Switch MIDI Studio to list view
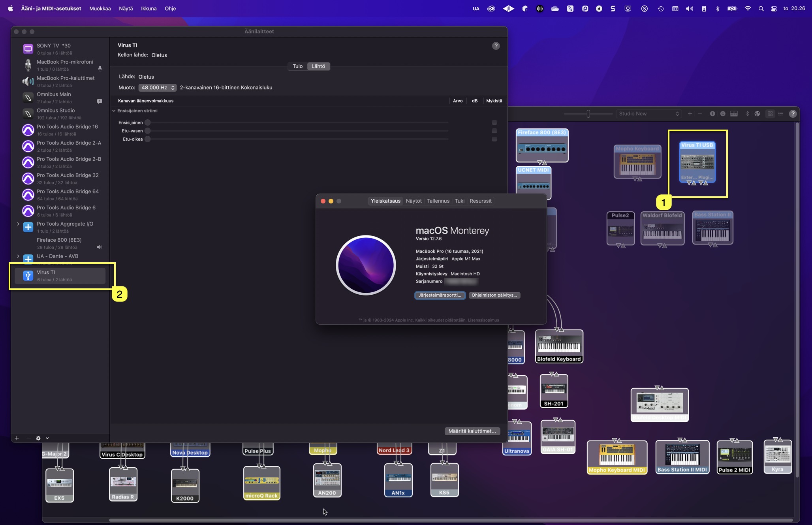Viewport: 812px width, 525px height. [780, 113]
